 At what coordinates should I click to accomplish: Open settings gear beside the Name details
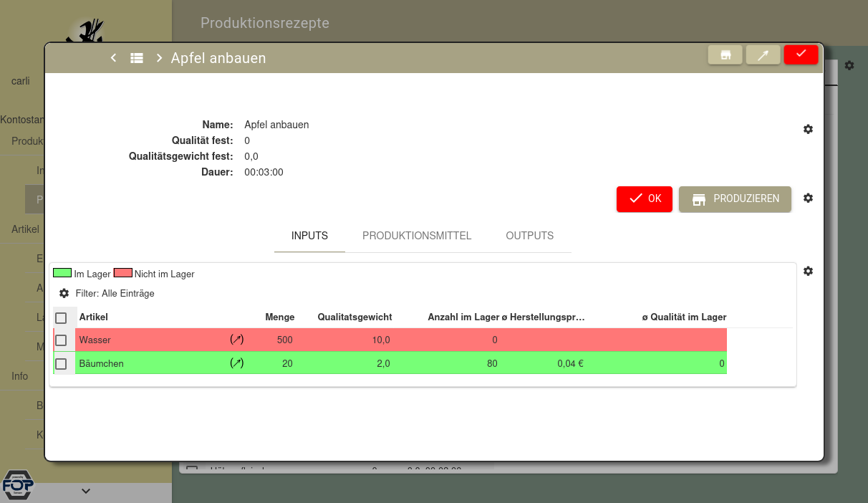click(808, 129)
